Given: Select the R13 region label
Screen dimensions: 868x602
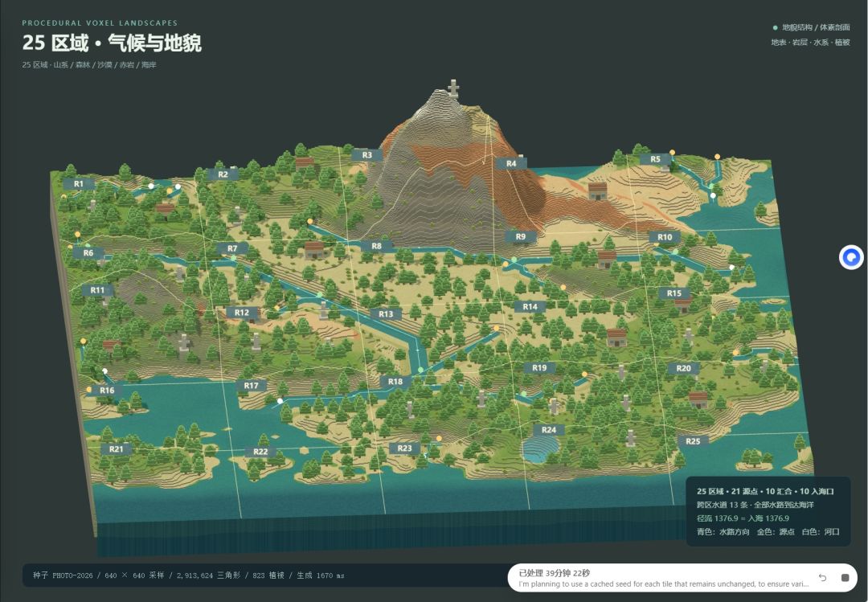Looking at the screenshot, I should point(385,314).
